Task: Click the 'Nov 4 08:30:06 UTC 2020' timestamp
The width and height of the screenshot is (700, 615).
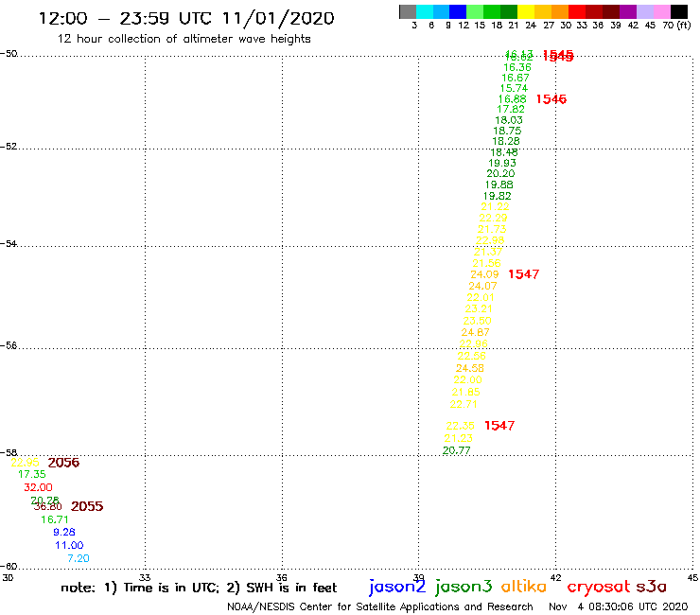Action: pos(619,606)
